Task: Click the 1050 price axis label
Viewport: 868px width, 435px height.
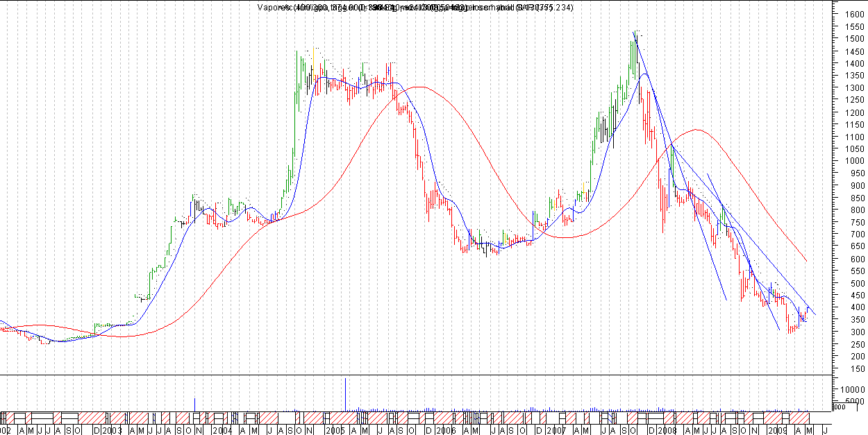Action: pyautogui.click(x=855, y=149)
